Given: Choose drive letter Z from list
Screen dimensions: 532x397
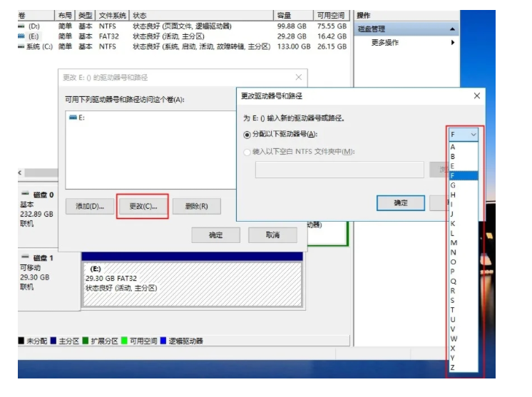Looking at the screenshot, I should (454, 368).
